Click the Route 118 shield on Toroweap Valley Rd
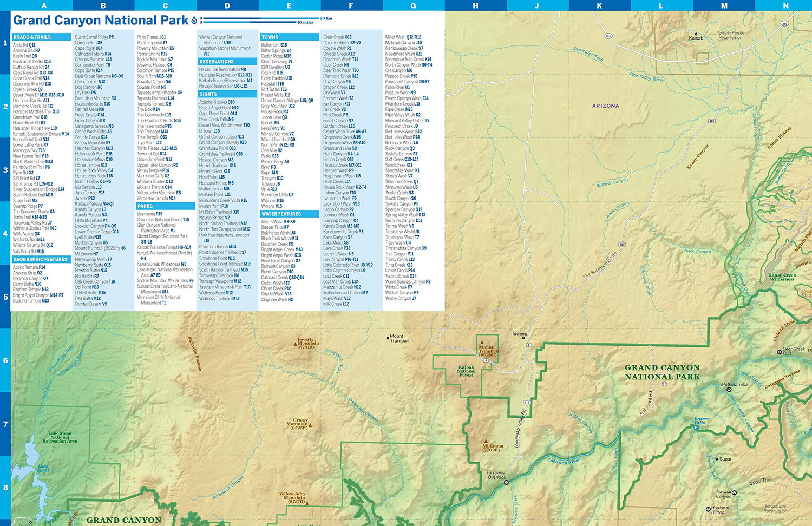 coord(527,402)
